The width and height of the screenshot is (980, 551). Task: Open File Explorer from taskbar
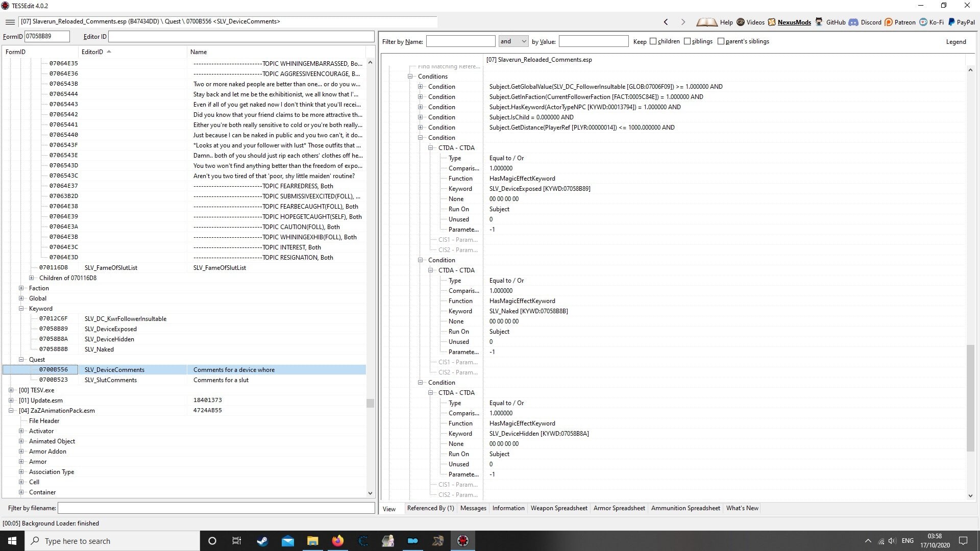pyautogui.click(x=313, y=541)
